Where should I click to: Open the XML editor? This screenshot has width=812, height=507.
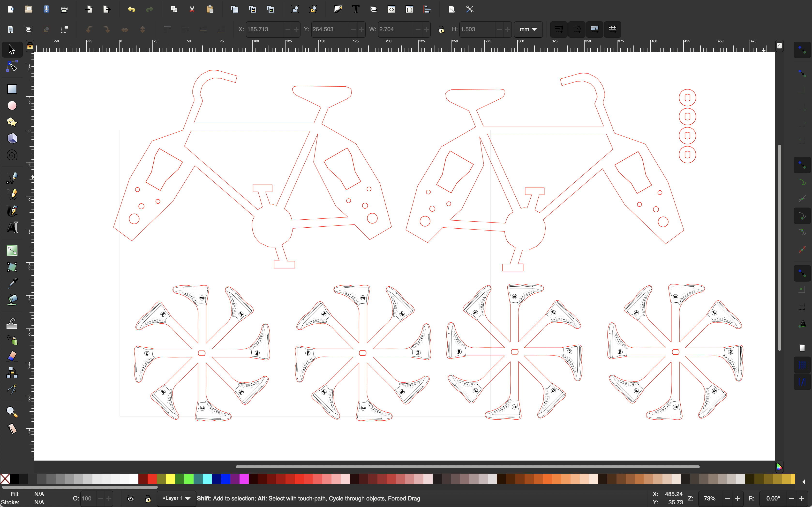pos(391,9)
